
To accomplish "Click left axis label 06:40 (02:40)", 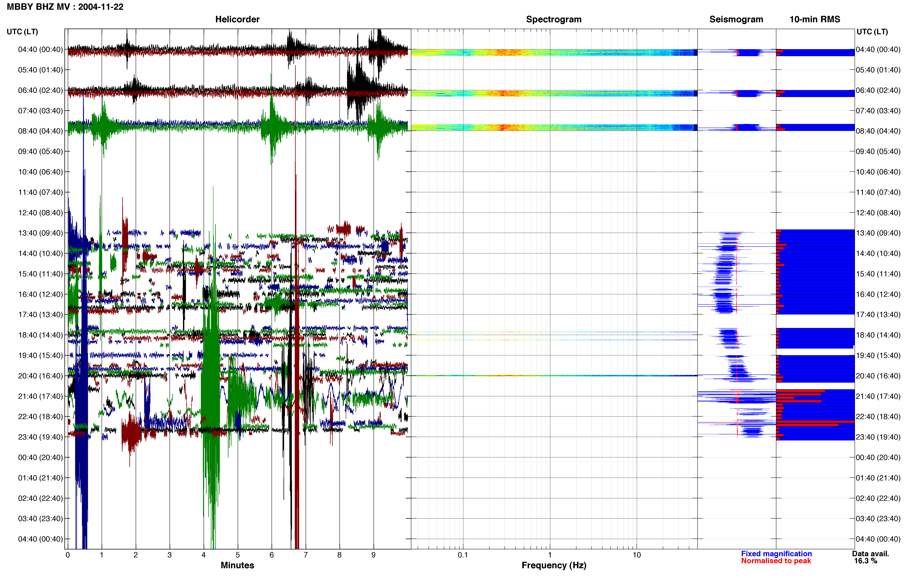I will coord(41,90).
